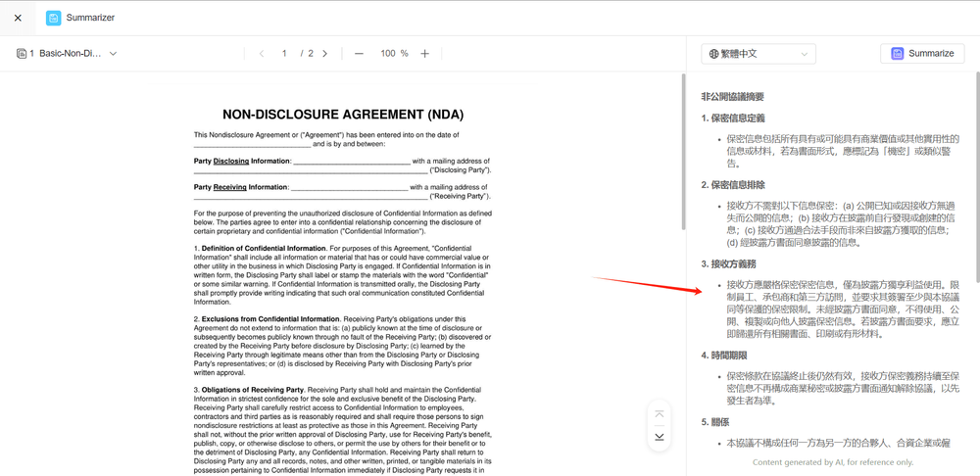The height and width of the screenshot is (476, 980).
Task: Click the globe language icon
Action: coord(714,54)
